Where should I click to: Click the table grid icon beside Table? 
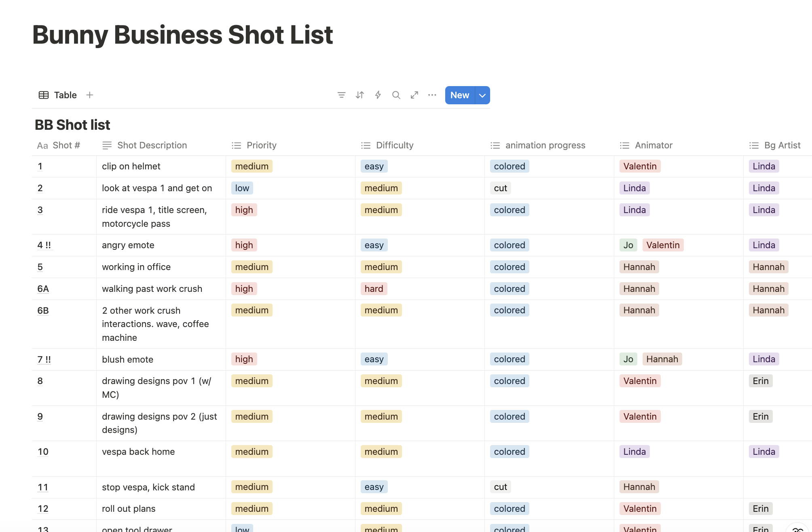[44, 95]
